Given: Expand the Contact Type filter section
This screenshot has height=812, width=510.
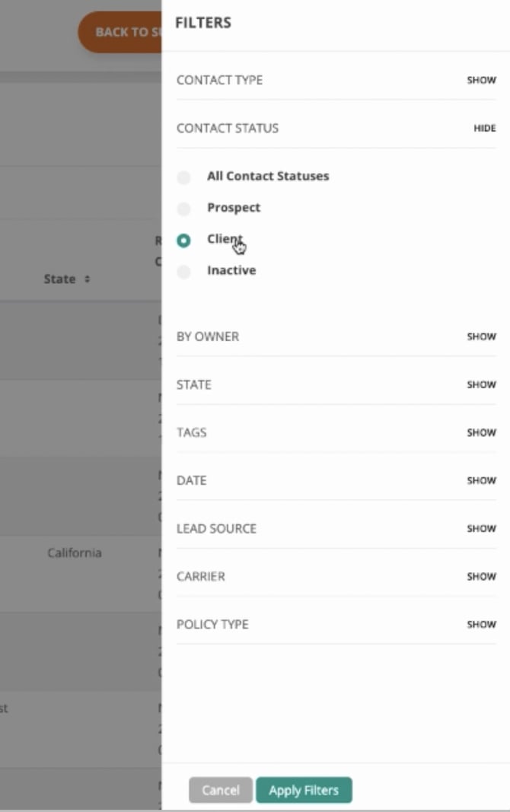Looking at the screenshot, I should point(481,80).
